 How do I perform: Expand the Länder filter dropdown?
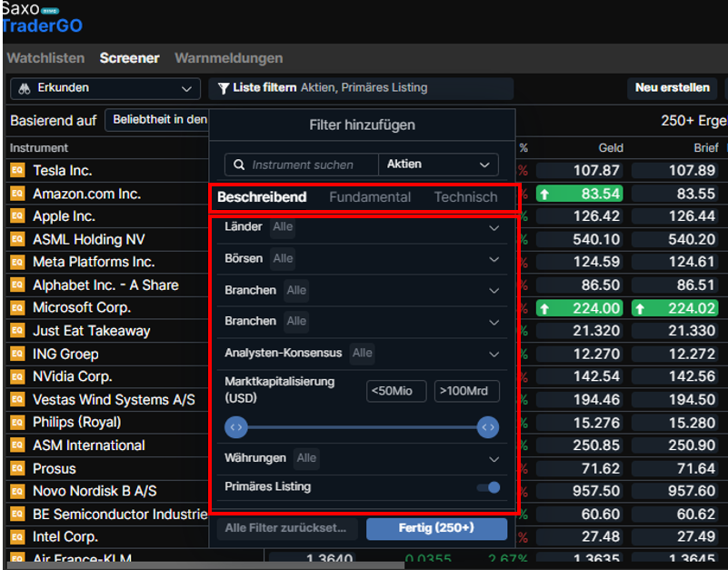[494, 227]
